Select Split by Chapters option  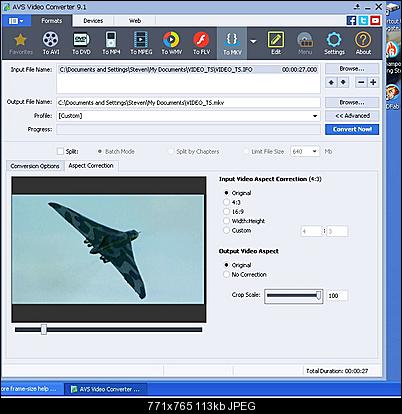coord(171,152)
